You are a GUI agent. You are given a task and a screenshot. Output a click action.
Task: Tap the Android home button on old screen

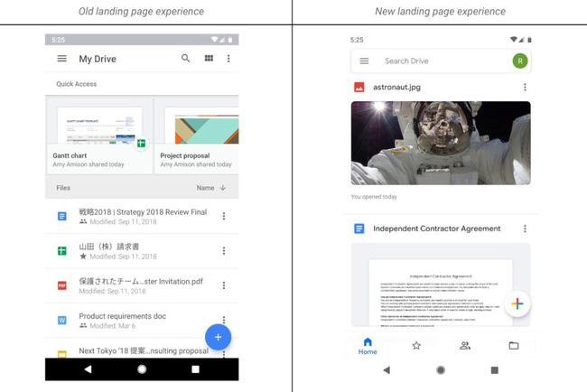point(142,369)
